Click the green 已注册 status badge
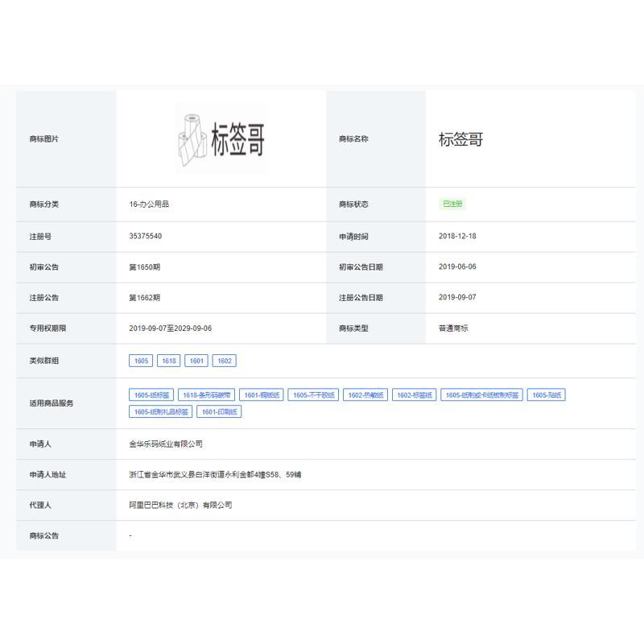 452,204
